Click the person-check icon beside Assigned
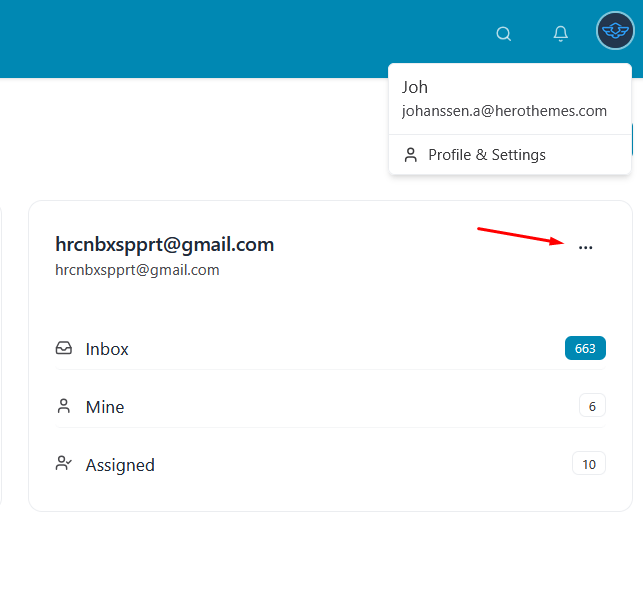 tap(64, 464)
